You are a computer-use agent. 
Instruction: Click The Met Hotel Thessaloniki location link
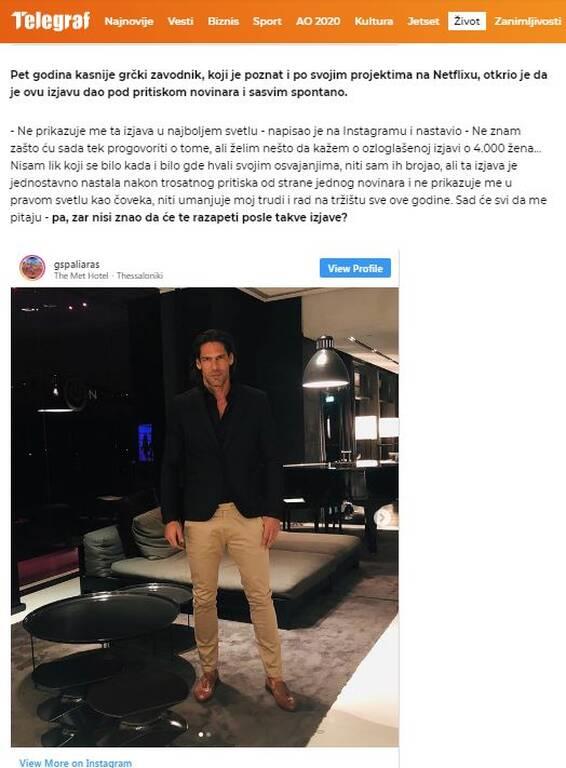(x=108, y=276)
